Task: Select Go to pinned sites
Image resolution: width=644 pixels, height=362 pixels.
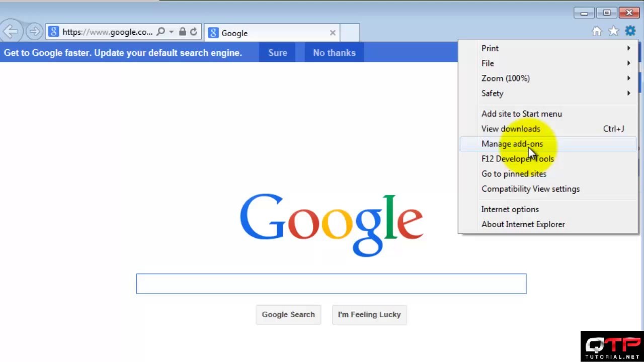Action: 548,174
